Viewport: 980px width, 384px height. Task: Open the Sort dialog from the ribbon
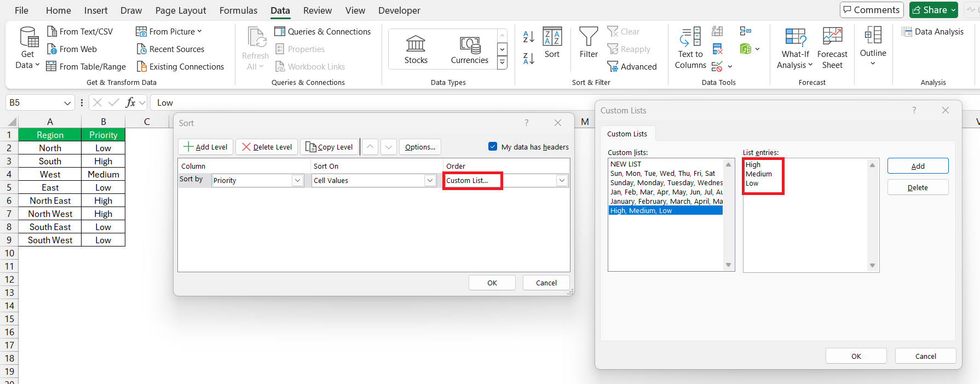552,43
